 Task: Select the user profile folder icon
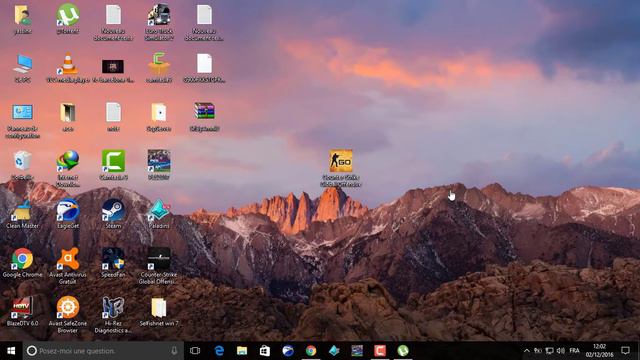pos(22,16)
